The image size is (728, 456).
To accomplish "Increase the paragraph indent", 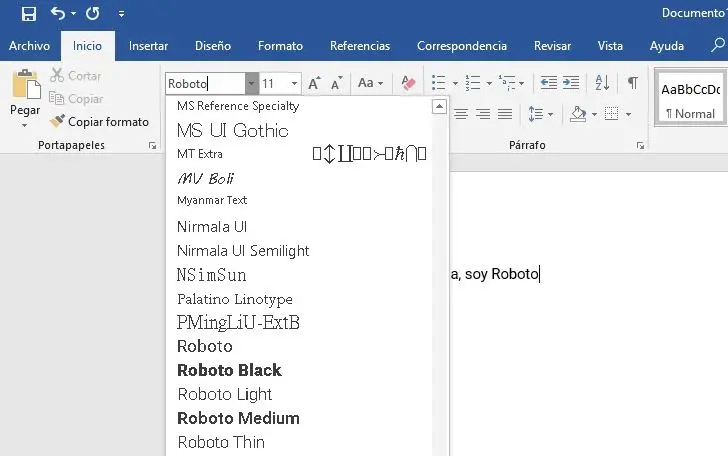I will [x=571, y=83].
